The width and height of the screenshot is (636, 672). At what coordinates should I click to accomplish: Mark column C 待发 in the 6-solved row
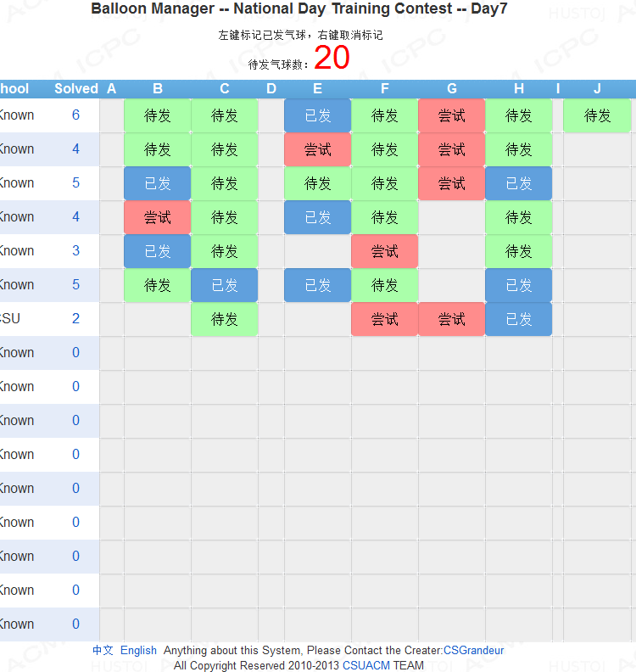[224, 115]
